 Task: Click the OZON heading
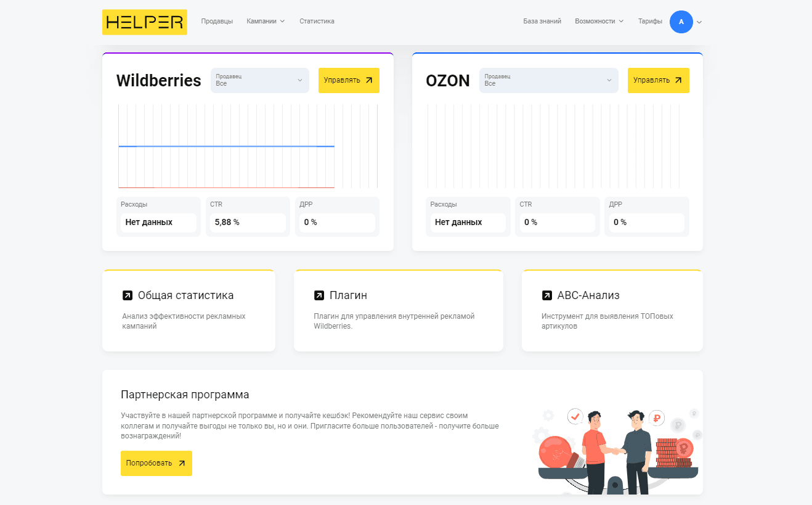448,81
